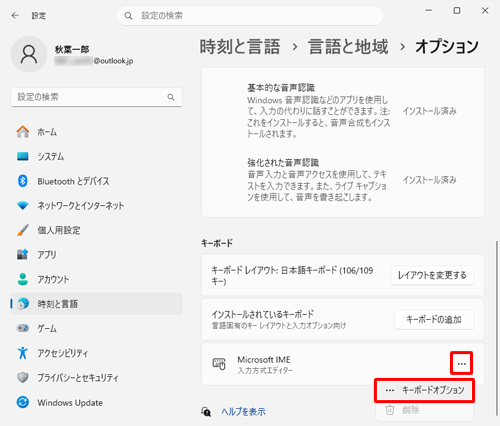Click the paintbrush icon beside 個人用設定
This screenshot has width=500, height=426.
pyautogui.click(x=23, y=230)
